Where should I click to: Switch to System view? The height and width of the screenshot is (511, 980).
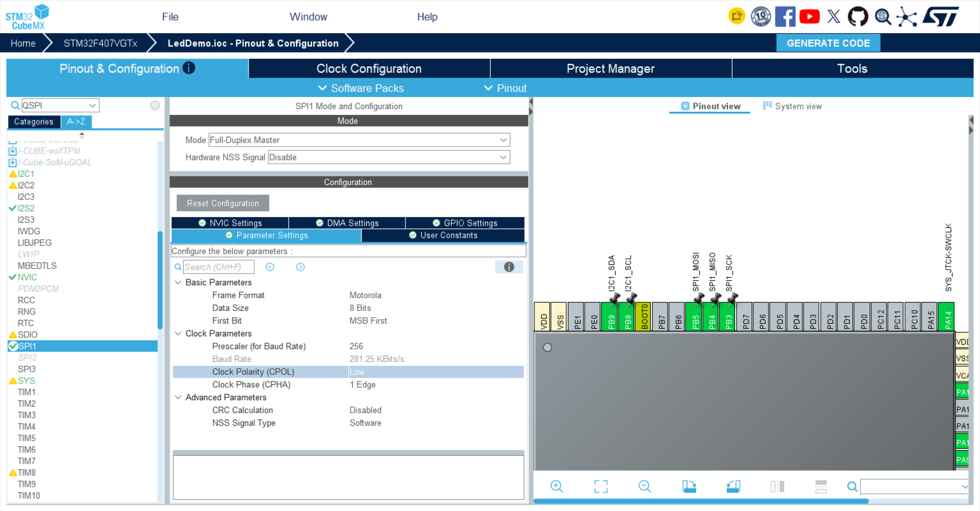click(792, 106)
